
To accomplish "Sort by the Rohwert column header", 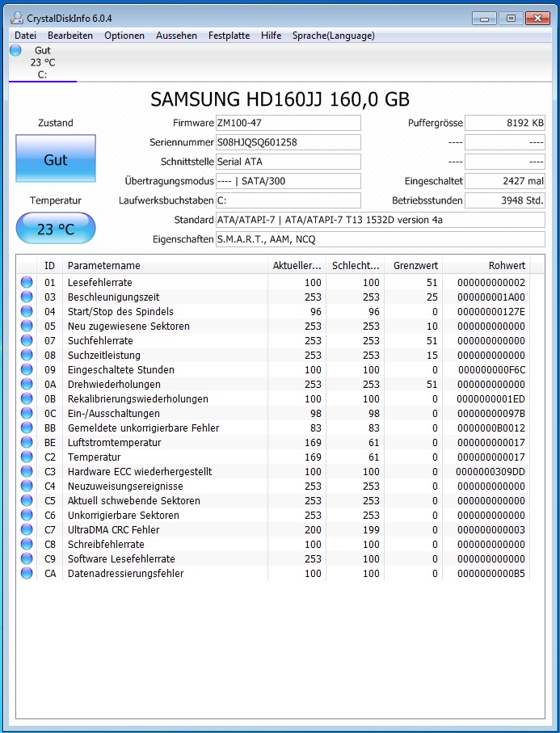I will [486, 266].
